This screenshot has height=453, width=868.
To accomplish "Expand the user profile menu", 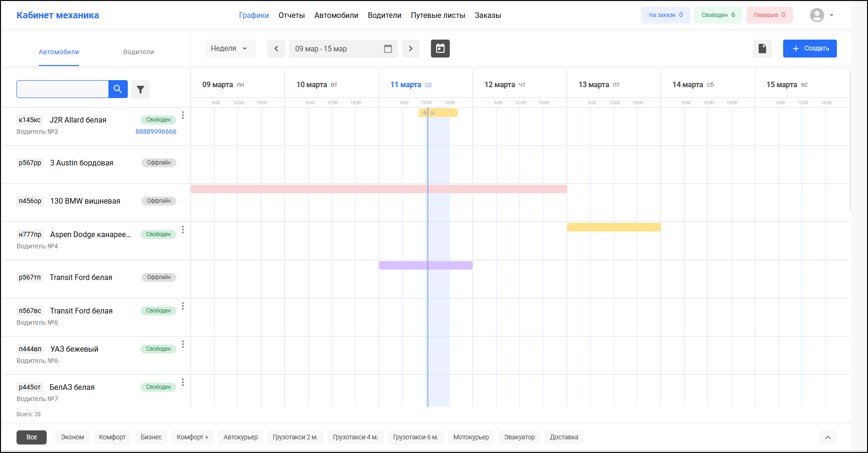I will pos(822,15).
